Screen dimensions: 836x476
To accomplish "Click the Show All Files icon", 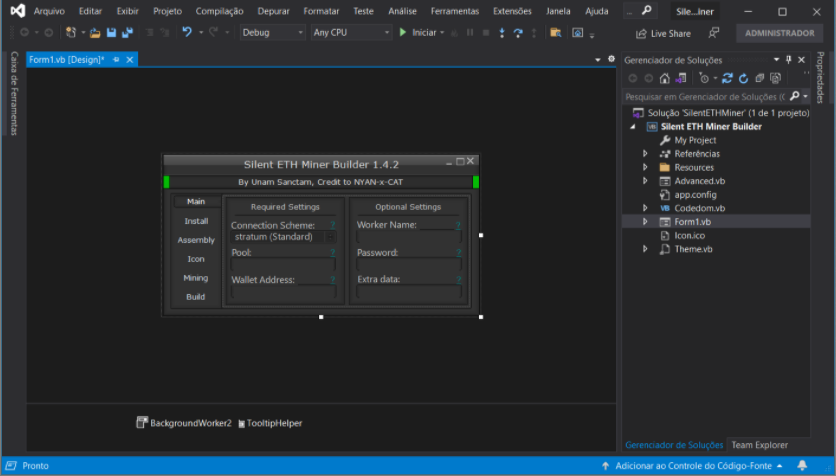I will click(x=776, y=78).
